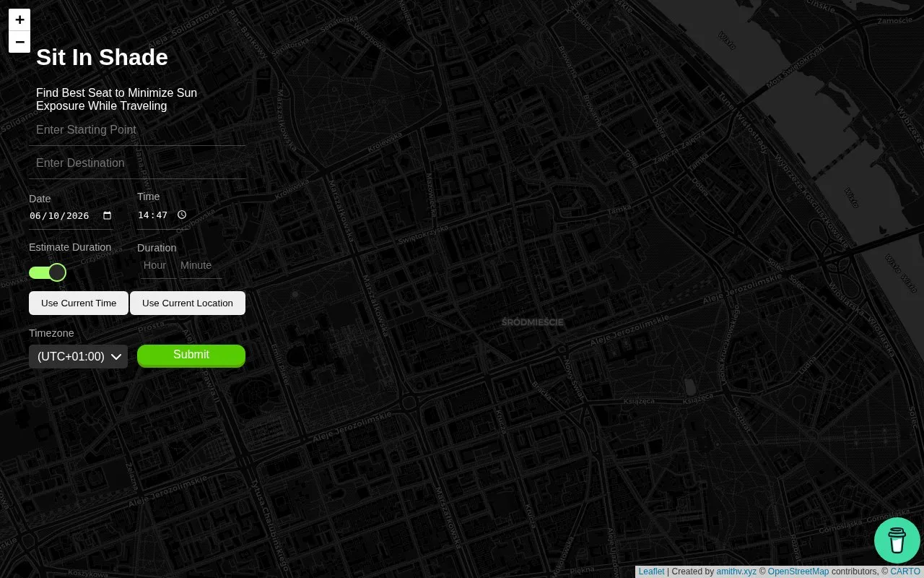Zoom in on the map
Viewport: 924px width, 578px height.
(x=19, y=20)
